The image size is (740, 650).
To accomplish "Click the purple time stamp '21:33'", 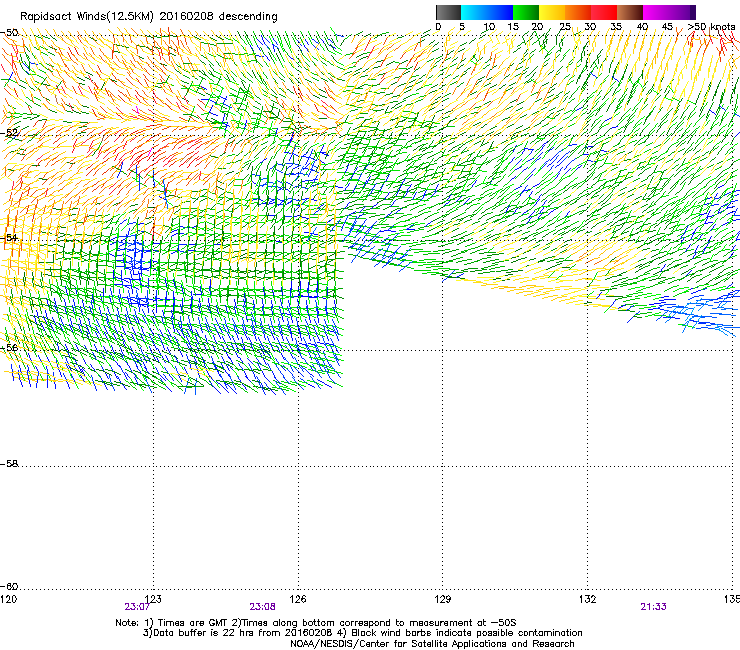I will coord(654,607).
